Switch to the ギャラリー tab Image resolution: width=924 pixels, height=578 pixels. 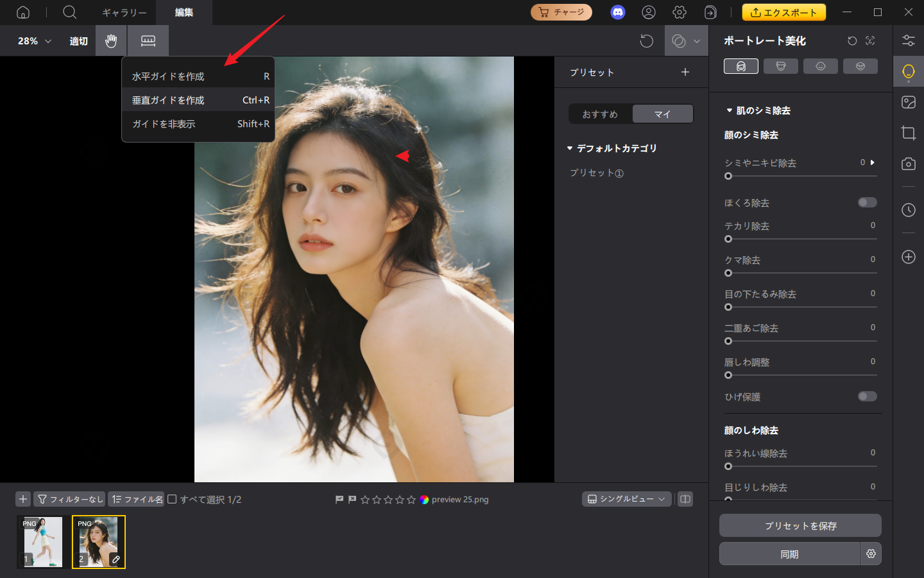pos(124,12)
